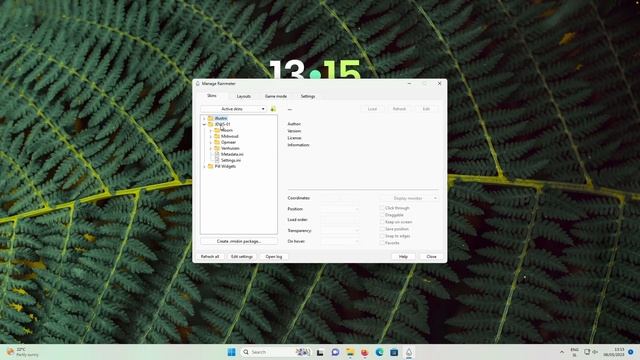The width and height of the screenshot is (640, 360).
Task: Toggle the Draggable checkbox
Action: tap(382, 215)
